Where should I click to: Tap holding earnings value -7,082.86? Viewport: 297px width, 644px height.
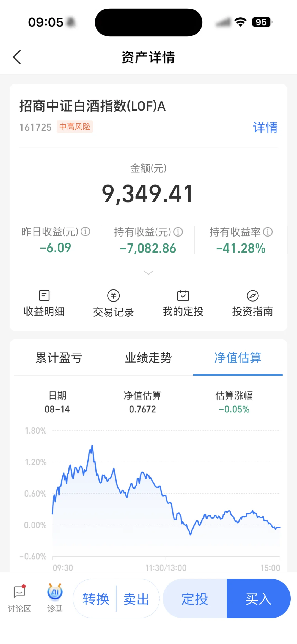coord(148,248)
